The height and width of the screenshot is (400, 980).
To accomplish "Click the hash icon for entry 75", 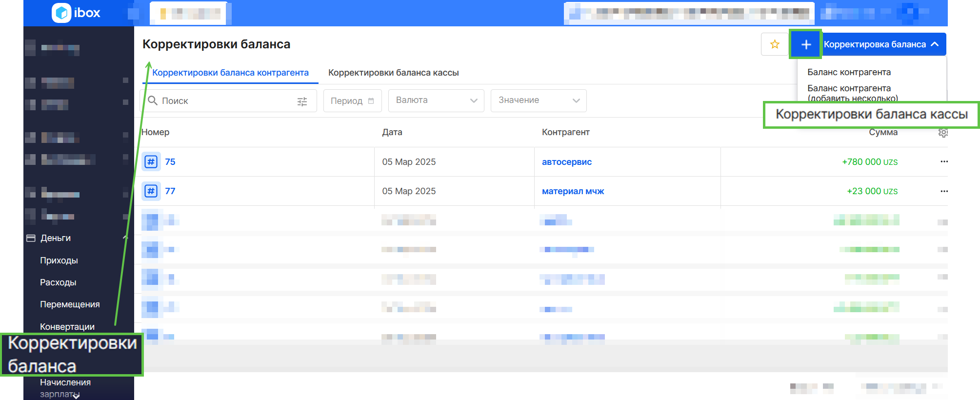I will (151, 162).
